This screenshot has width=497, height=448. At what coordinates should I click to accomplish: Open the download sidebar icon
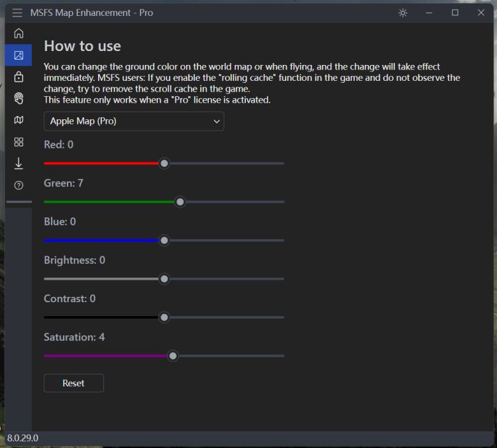pos(19,163)
